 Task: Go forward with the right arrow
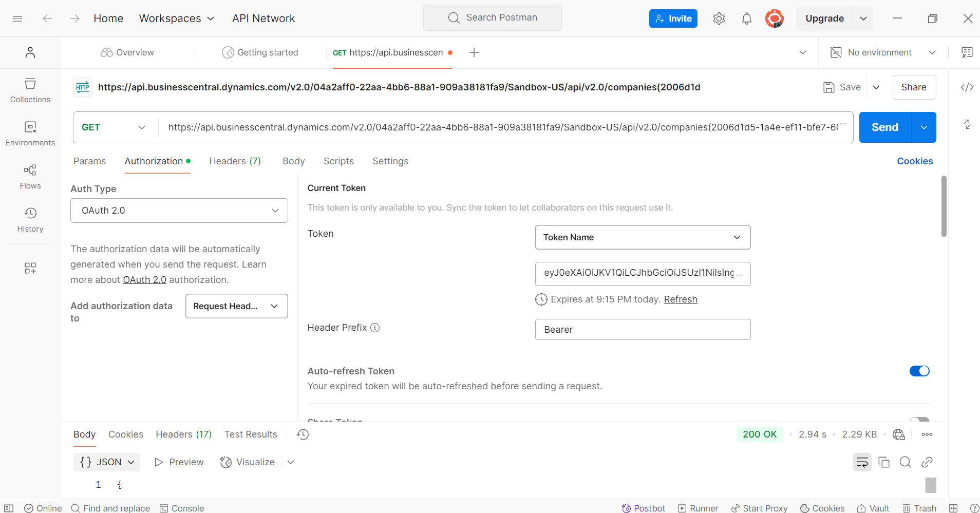[75, 18]
